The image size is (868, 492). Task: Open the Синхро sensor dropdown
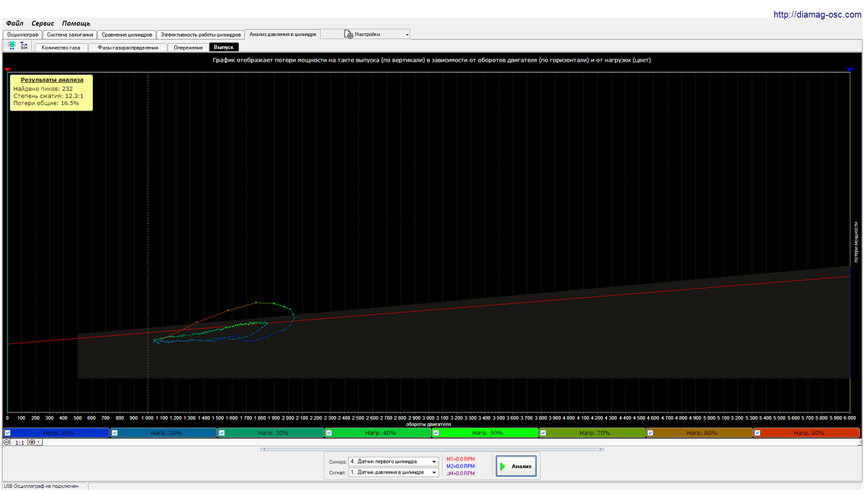pyautogui.click(x=394, y=461)
